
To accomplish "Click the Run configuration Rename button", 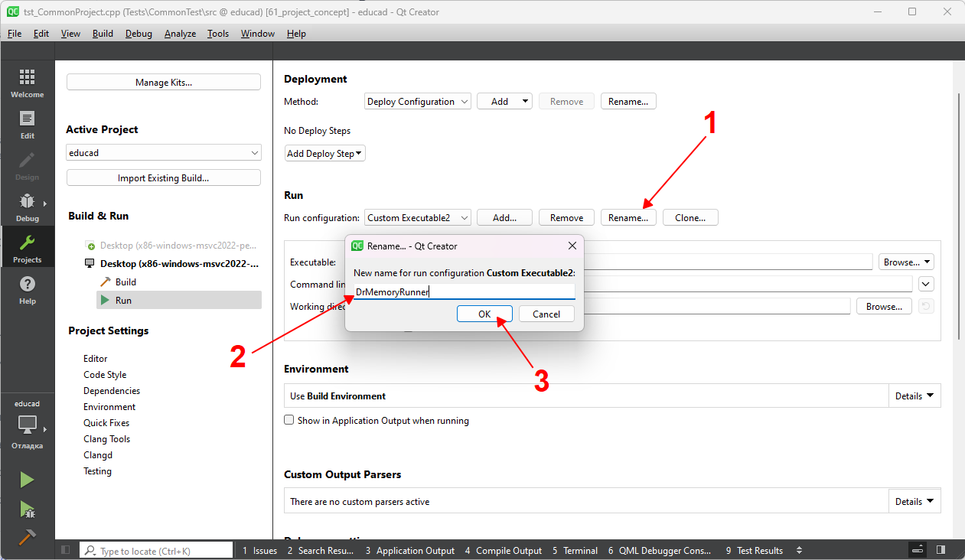I will [x=628, y=217].
